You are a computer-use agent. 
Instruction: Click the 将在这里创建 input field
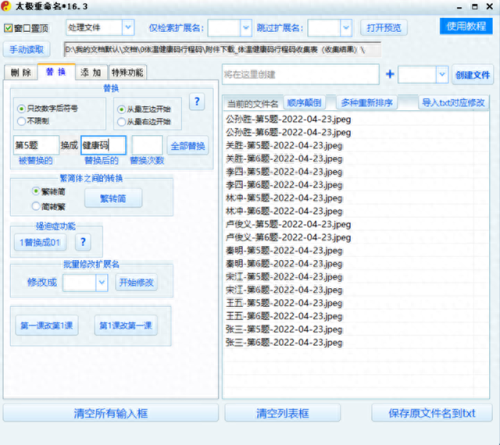click(301, 74)
